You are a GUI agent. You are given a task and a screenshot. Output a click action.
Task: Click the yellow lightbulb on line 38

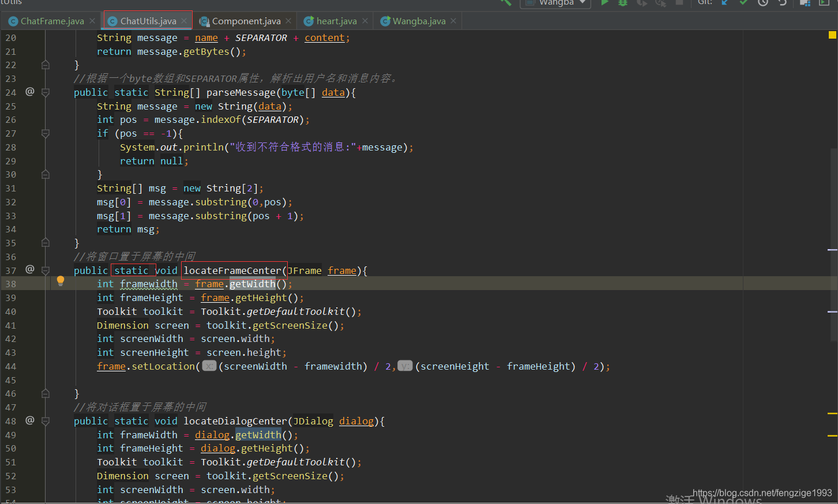[x=61, y=281]
